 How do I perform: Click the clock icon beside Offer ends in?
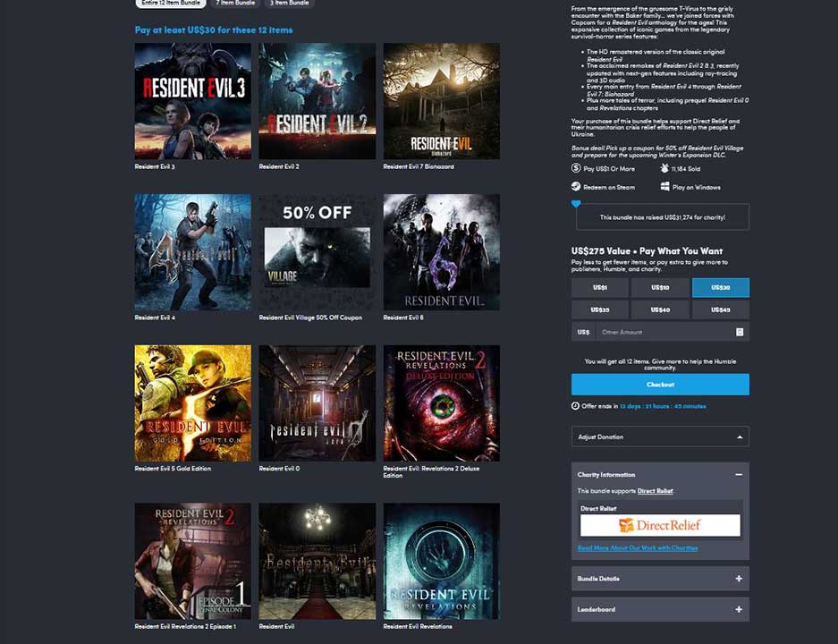[575, 406]
